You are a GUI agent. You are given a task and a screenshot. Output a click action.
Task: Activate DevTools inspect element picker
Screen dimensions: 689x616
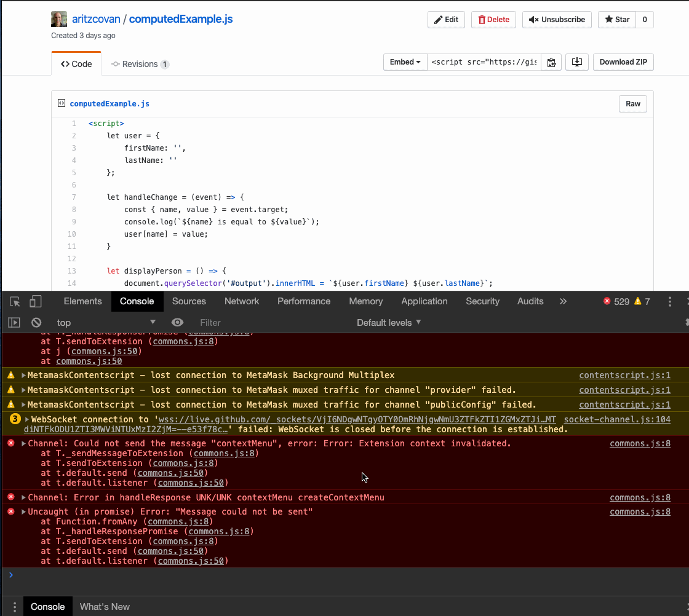click(15, 302)
